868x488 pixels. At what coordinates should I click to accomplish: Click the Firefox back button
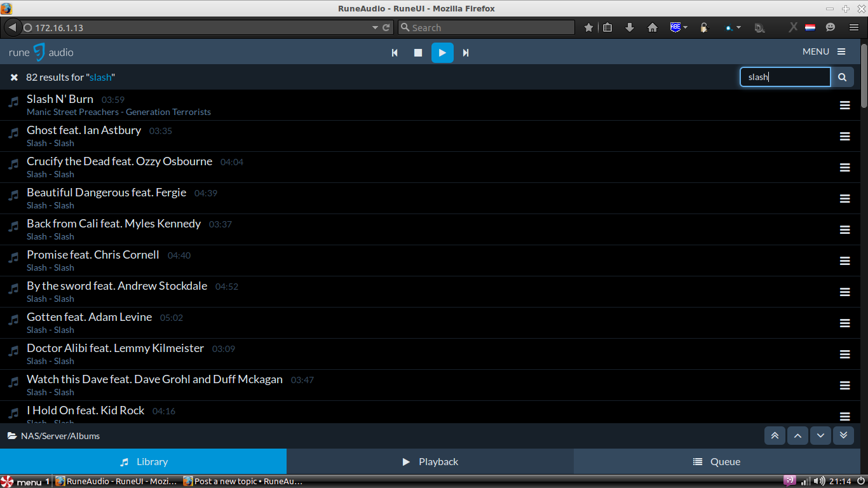(12, 27)
